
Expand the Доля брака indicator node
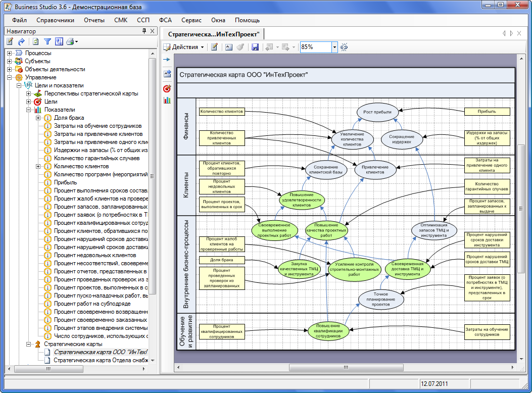point(38,118)
